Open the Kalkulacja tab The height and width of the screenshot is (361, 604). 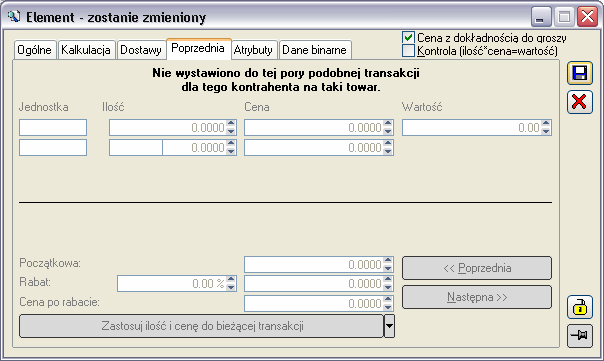[86, 50]
